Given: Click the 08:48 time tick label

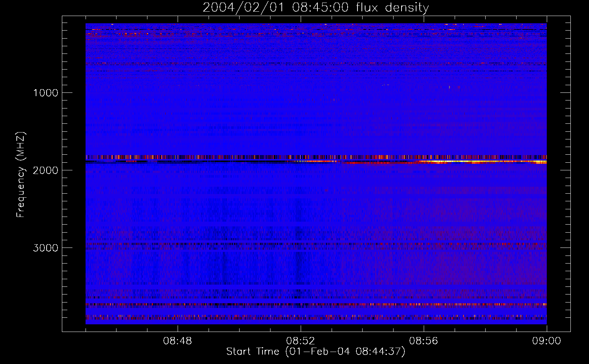Looking at the screenshot, I should pos(178,341).
